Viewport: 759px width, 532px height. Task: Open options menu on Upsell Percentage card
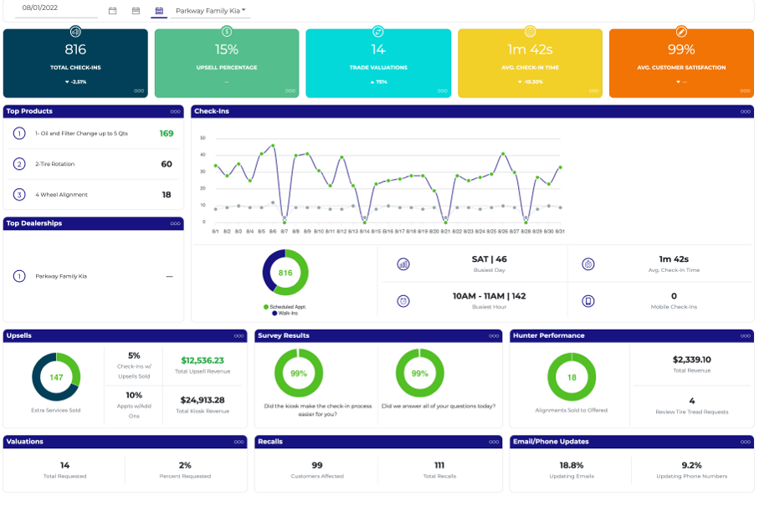pos(290,91)
